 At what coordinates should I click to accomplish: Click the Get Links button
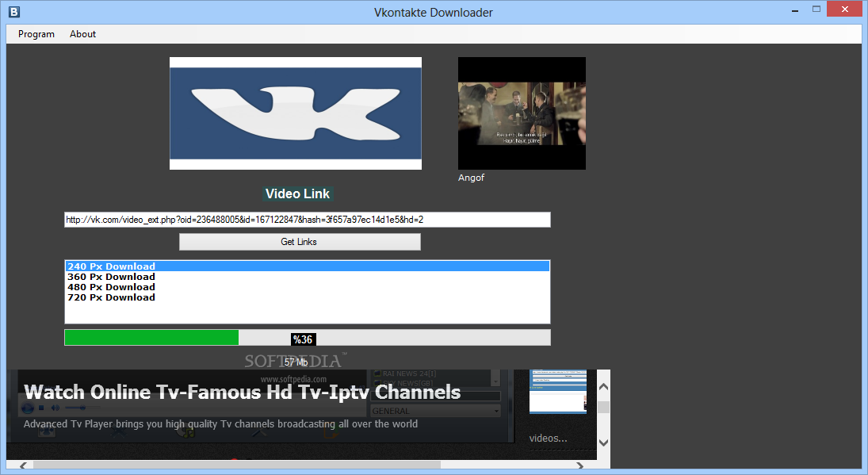tap(300, 241)
